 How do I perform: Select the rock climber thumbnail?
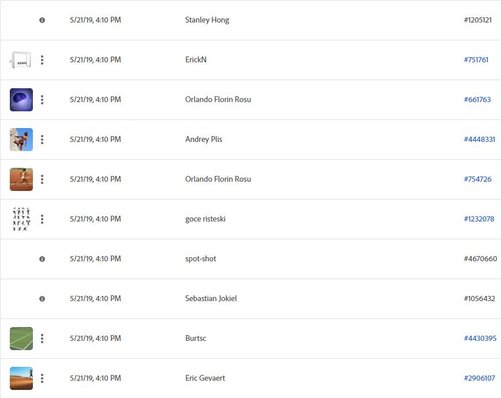tap(21, 139)
